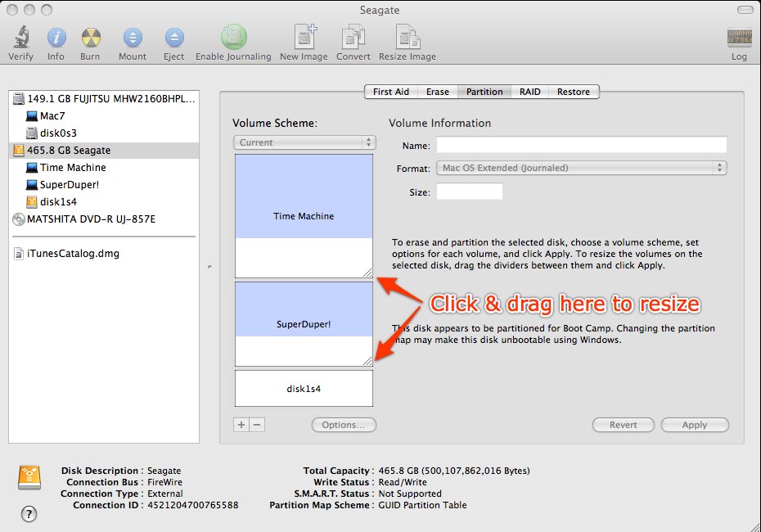761x532 pixels.
Task: Switch to the First Aid tab
Action: pos(390,92)
